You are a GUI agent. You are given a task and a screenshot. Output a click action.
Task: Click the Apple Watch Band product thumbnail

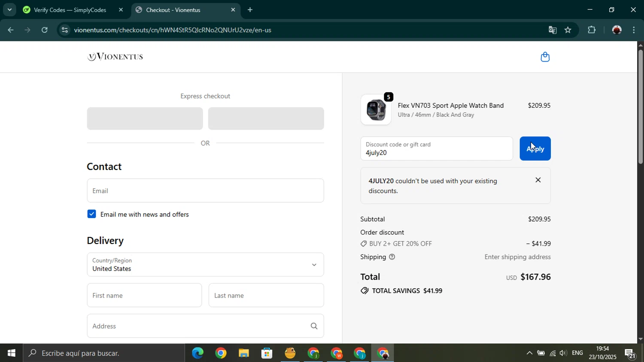point(376,110)
